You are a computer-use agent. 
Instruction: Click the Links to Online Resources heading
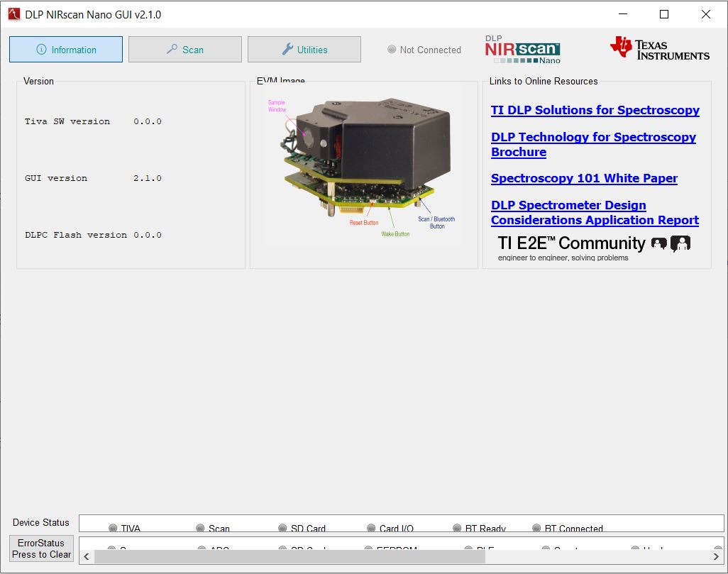coord(544,82)
